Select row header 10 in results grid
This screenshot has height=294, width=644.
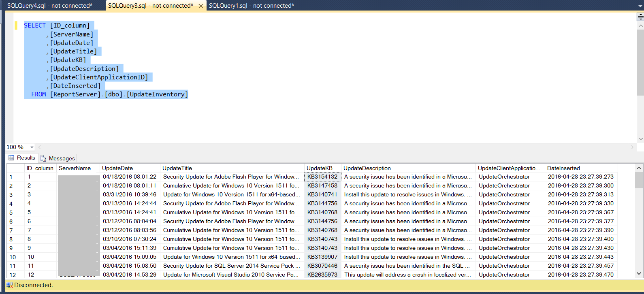(15, 257)
